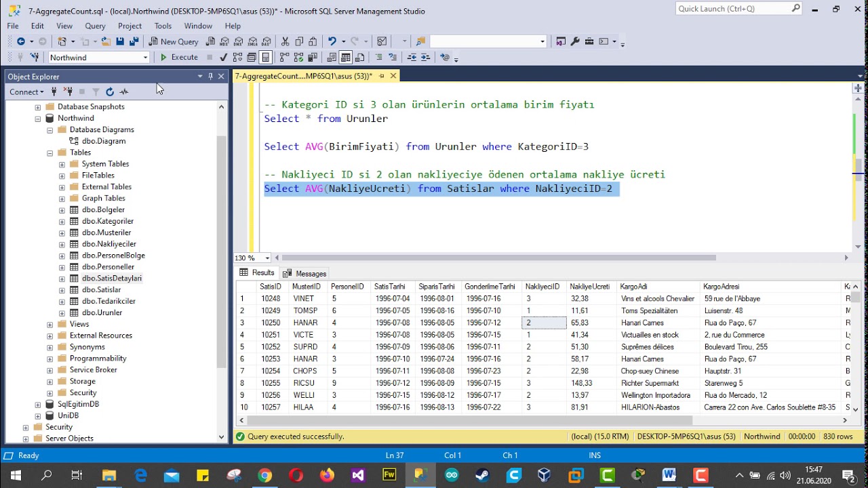
Task: Select the dbo.SatisDetaylari table
Action: point(112,278)
